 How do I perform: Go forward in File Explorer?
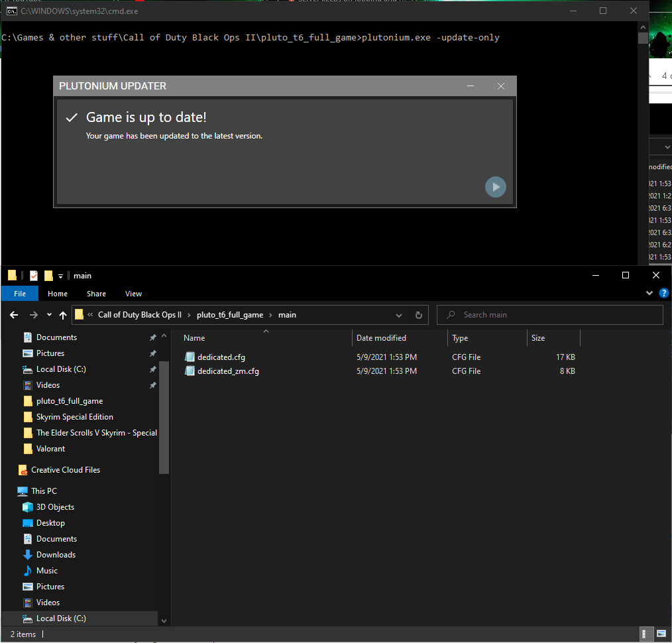[33, 315]
